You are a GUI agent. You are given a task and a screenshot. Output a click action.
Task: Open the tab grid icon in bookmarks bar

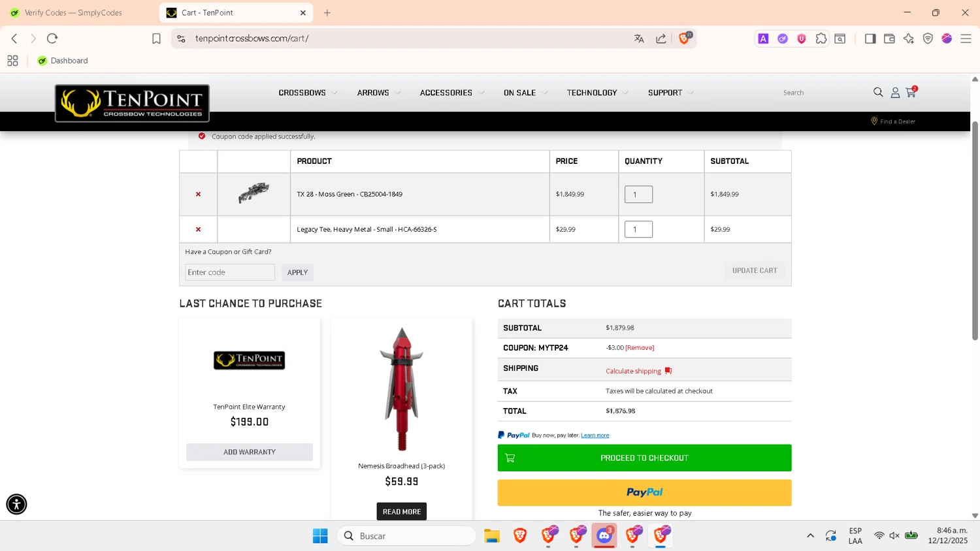(x=12, y=61)
